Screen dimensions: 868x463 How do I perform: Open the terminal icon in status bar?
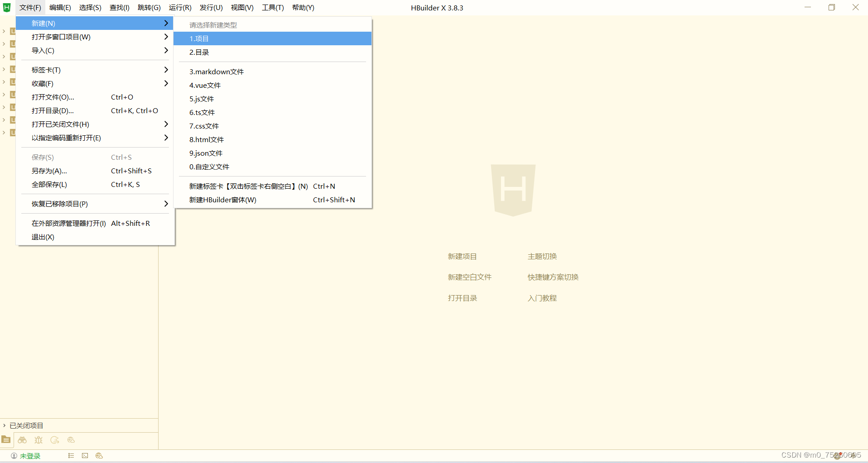[x=85, y=456]
